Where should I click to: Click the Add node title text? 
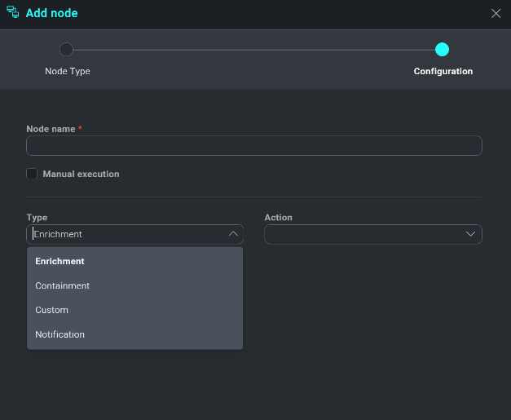(52, 13)
